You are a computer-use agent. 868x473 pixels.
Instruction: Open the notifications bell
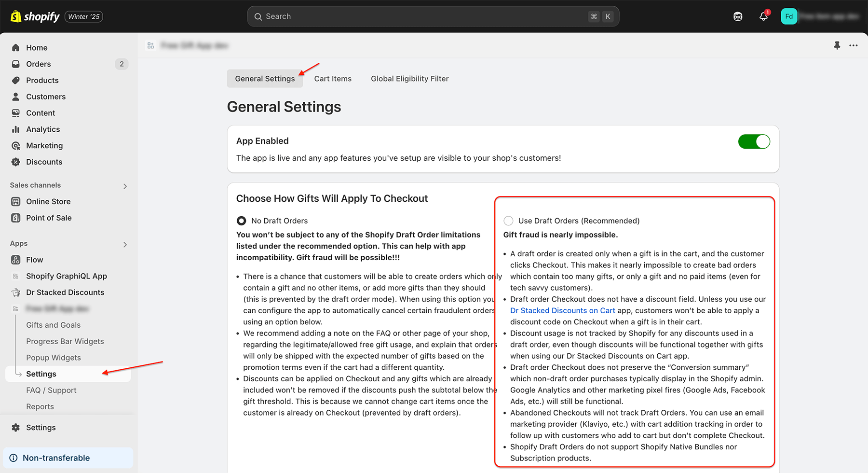click(763, 16)
